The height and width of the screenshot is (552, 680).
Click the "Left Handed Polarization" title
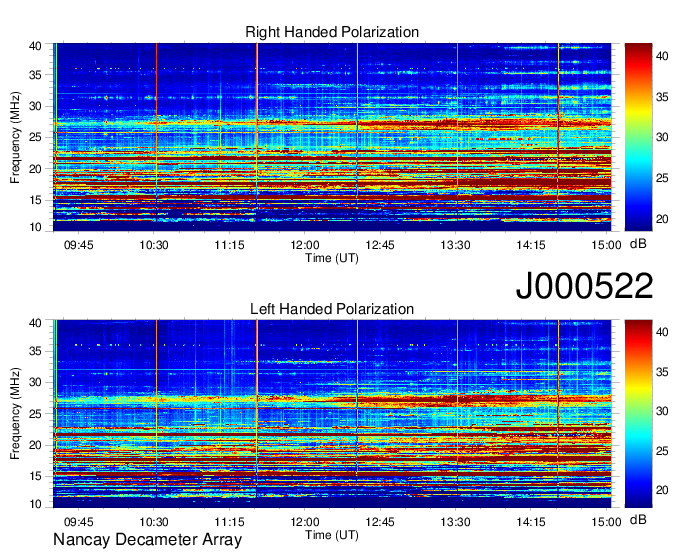pos(332,309)
